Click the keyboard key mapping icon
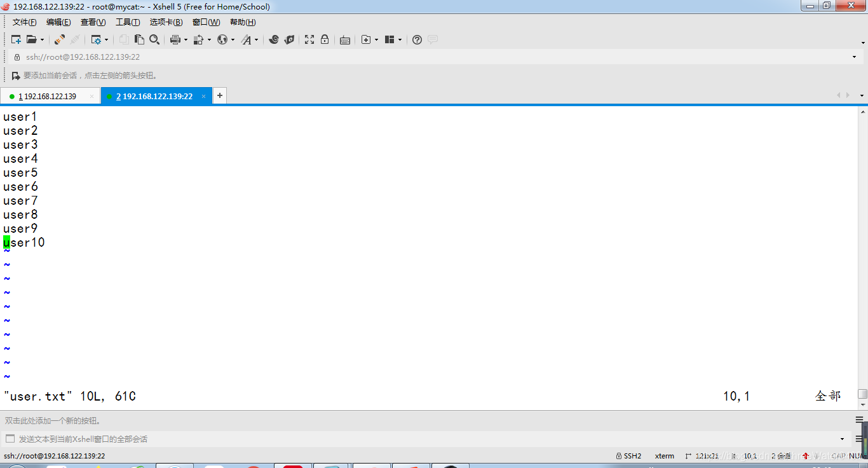The image size is (868, 468). click(345, 40)
